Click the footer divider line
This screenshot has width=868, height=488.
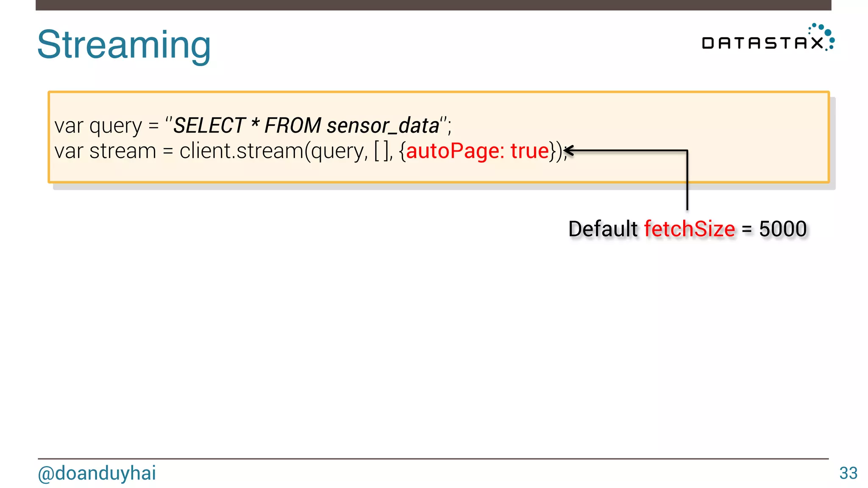433,458
